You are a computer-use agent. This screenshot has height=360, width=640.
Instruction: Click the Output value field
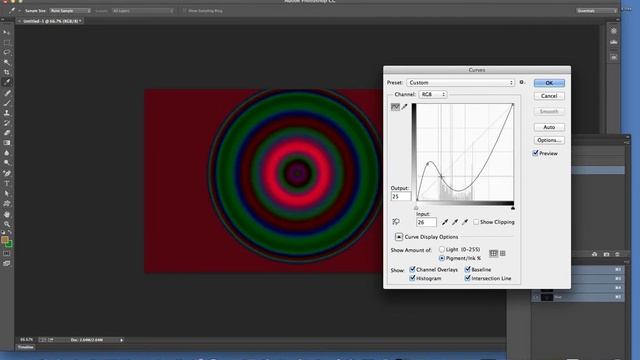coord(401,196)
